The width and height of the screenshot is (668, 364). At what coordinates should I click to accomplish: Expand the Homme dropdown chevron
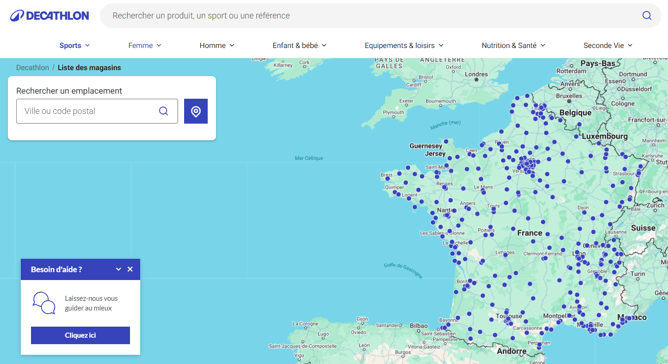232,45
